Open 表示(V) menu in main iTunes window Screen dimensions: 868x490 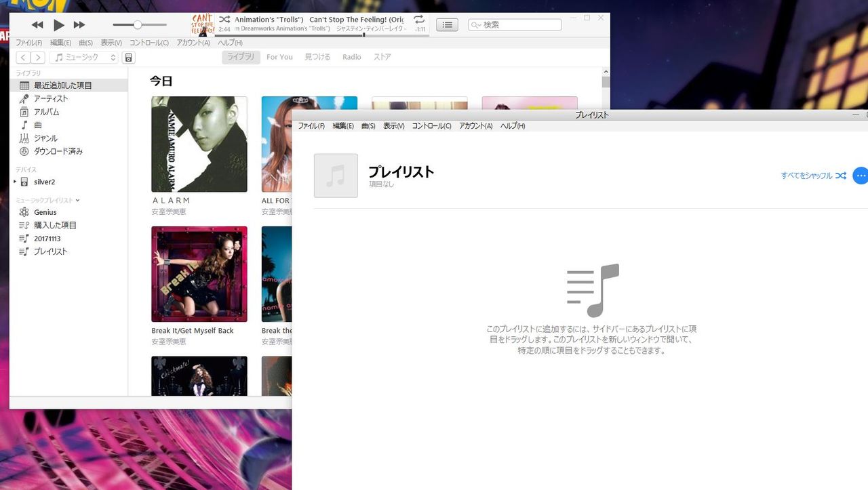point(111,43)
